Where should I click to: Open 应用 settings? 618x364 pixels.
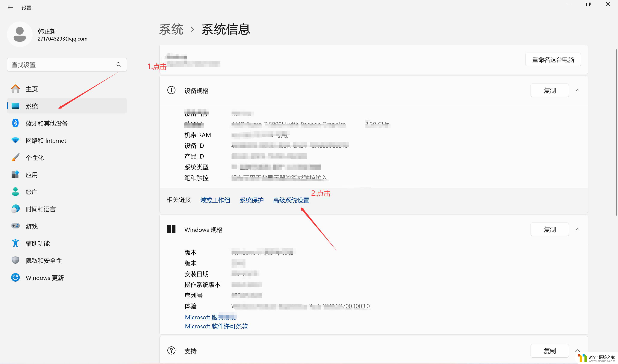(x=67, y=175)
